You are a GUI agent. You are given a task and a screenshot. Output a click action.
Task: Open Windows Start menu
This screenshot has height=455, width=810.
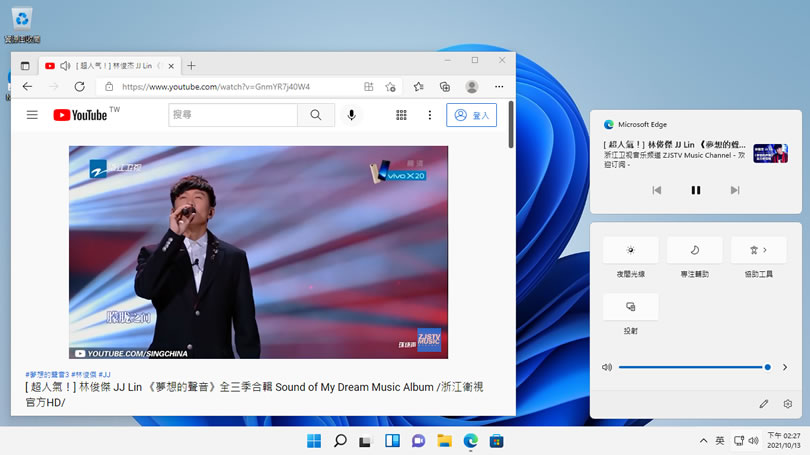point(314,441)
